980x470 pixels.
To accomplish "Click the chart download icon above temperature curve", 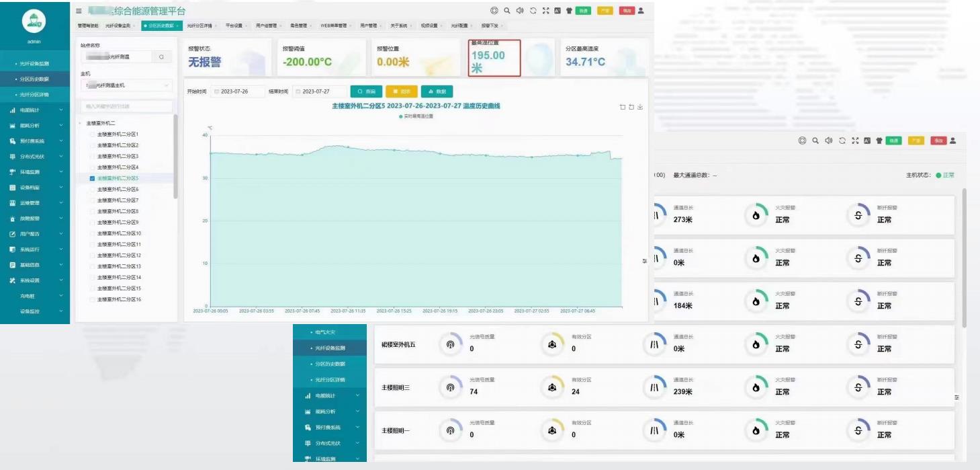I will (x=640, y=107).
